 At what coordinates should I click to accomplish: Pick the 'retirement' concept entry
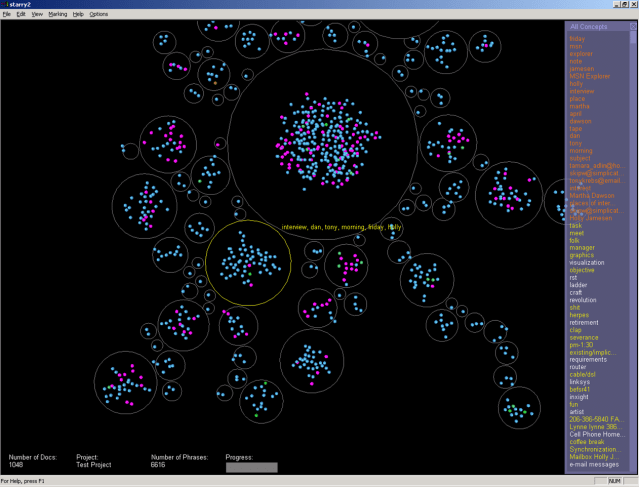click(583, 323)
